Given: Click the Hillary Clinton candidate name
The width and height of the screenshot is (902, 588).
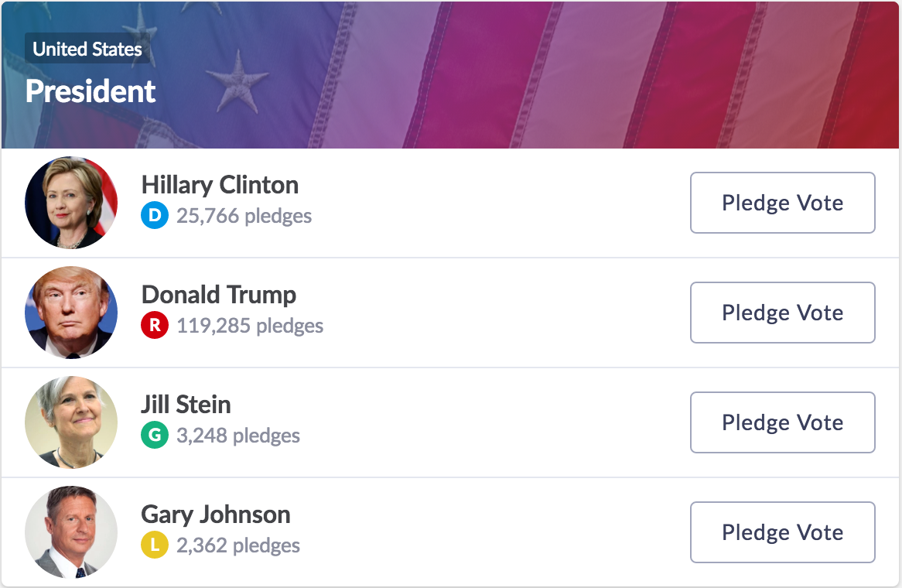Looking at the screenshot, I should pyautogui.click(x=220, y=185).
